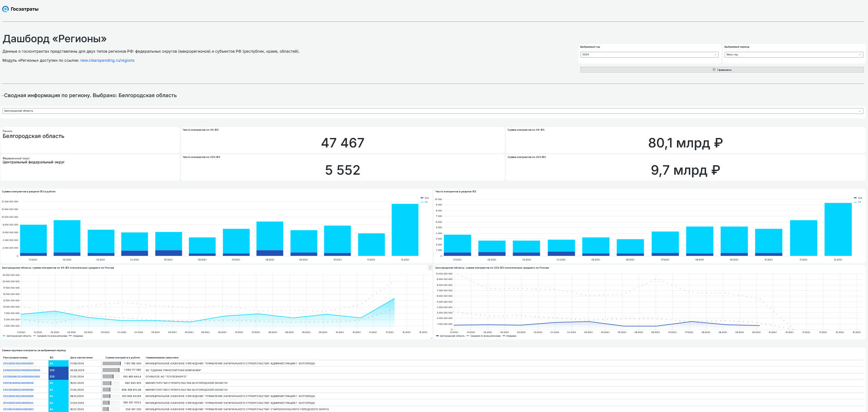Screen dimensions: 868x412
Task: Click the resize handle of the 44-ФЗ line chart
Action: [x=431, y=338]
